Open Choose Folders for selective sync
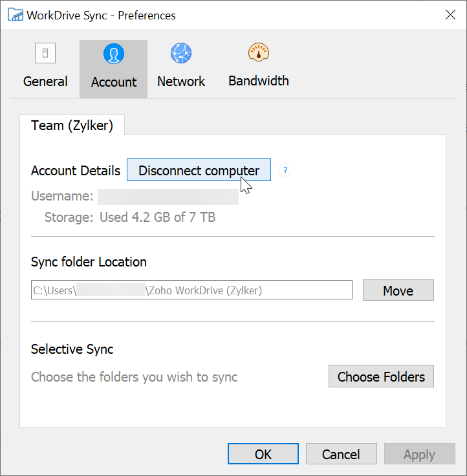The image size is (467, 476). point(381,376)
